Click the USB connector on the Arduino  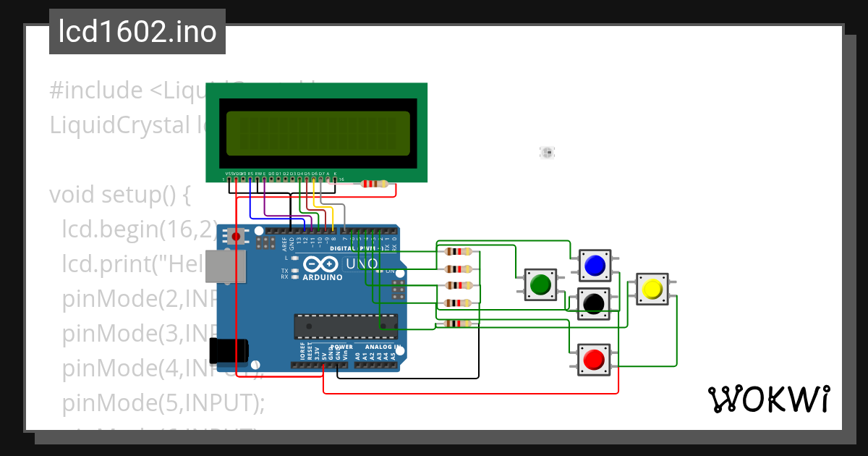point(224,268)
